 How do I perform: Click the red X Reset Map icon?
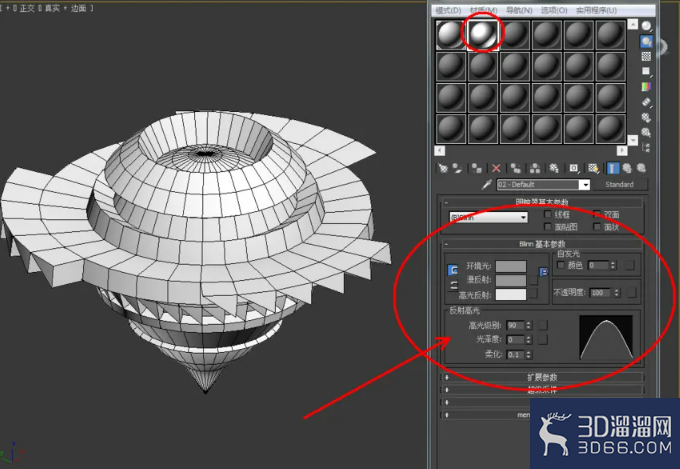(x=496, y=168)
